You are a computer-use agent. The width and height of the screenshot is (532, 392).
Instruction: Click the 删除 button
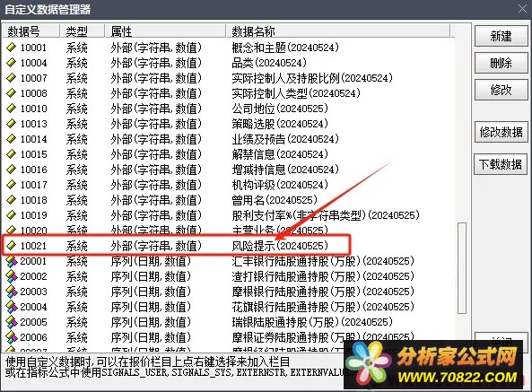coord(501,63)
